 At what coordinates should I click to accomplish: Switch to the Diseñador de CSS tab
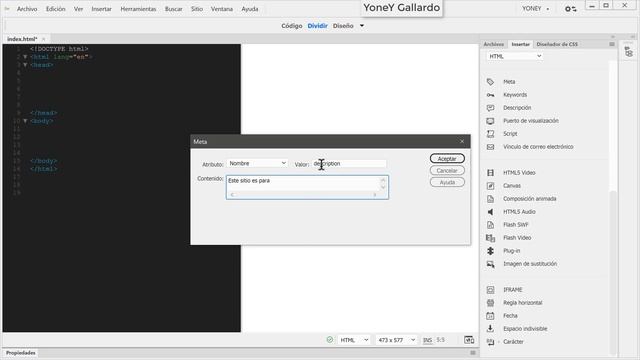[x=557, y=44]
